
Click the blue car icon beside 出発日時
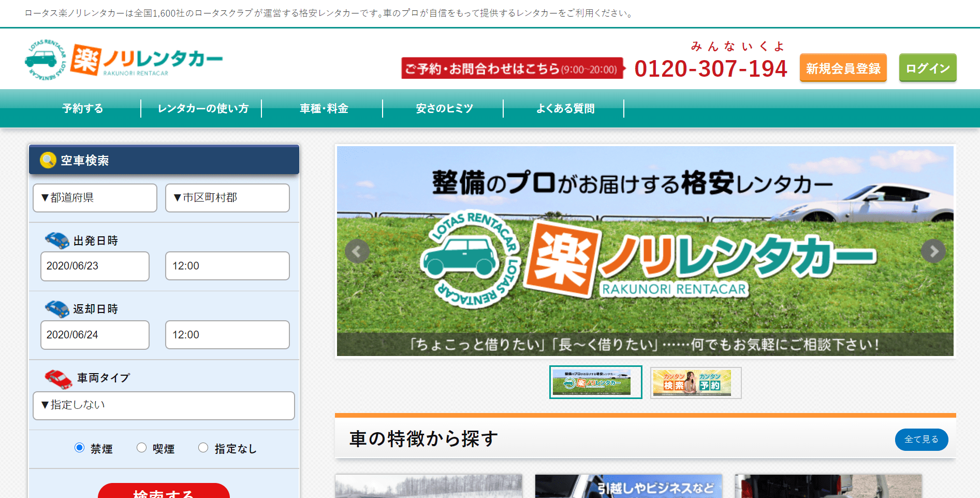coord(57,240)
